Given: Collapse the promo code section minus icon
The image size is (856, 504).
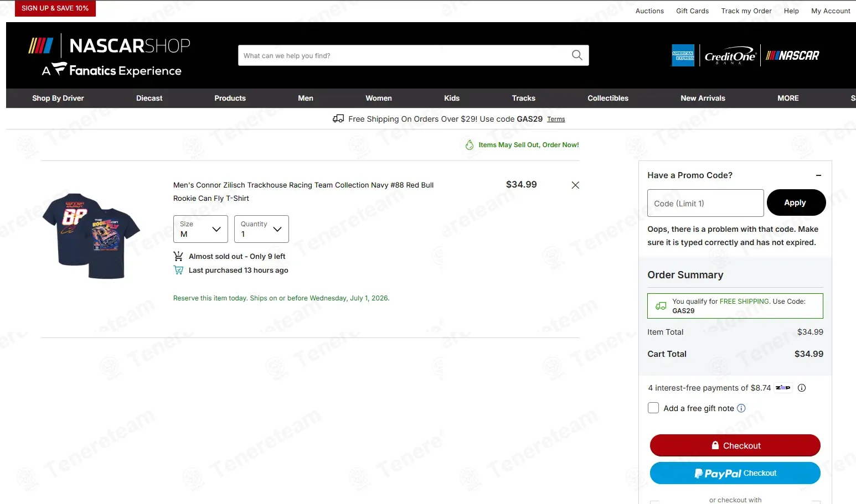Looking at the screenshot, I should tap(818, 175).
